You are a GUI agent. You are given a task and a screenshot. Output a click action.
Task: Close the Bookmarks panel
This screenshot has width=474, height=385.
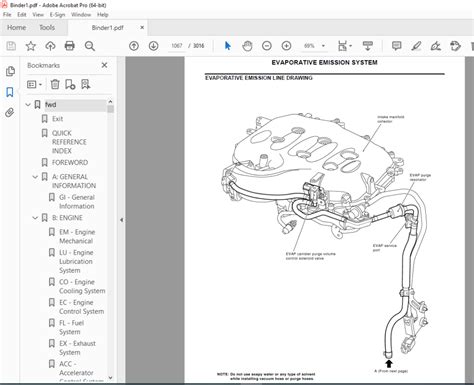click(104, 65)
